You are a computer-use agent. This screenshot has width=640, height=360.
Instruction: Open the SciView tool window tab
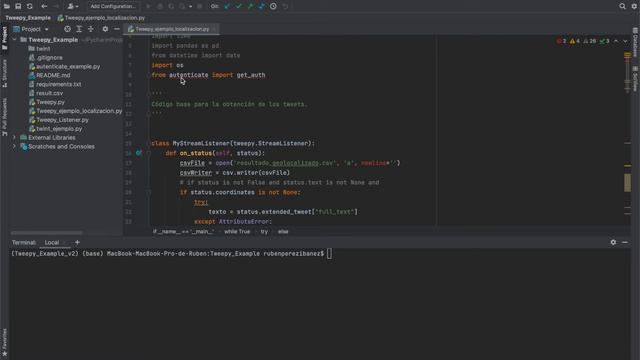point(636,79)
